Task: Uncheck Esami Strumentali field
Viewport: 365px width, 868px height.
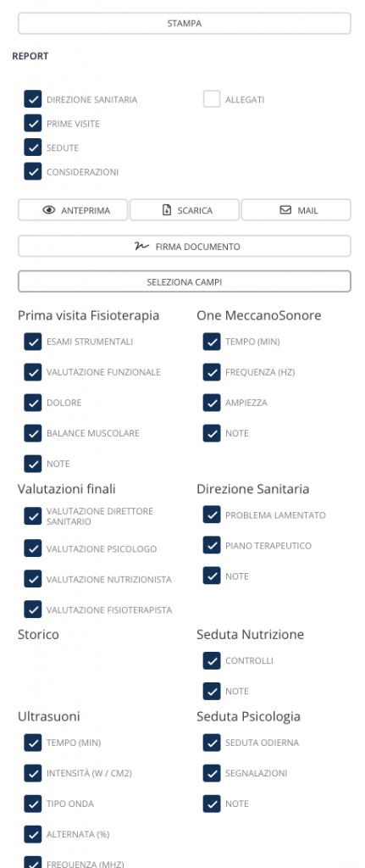Action: [33, 342]
